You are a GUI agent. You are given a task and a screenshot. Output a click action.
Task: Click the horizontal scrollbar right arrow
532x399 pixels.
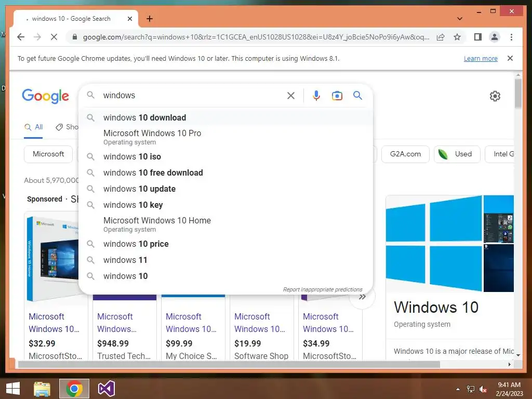[x=509, y=364]
